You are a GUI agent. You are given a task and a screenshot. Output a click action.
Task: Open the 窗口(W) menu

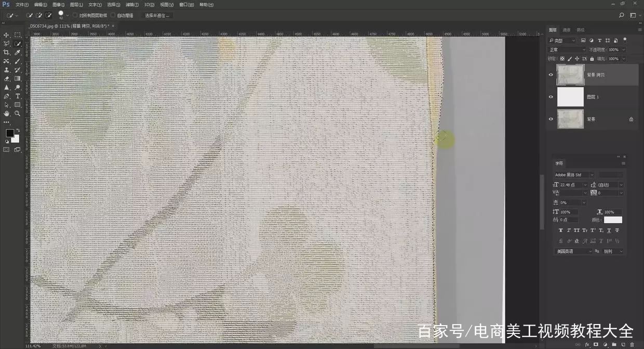[186, 4]
